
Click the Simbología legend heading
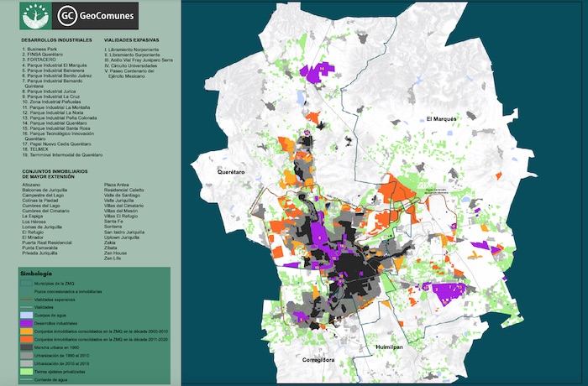[x=36, y=274]
